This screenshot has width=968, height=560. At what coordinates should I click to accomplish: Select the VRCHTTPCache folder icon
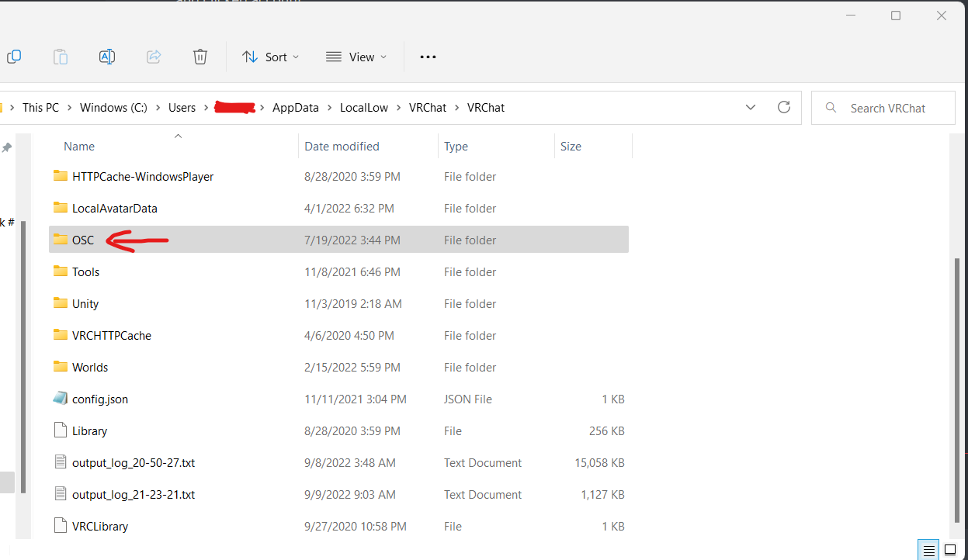click(x=61, y=335)
